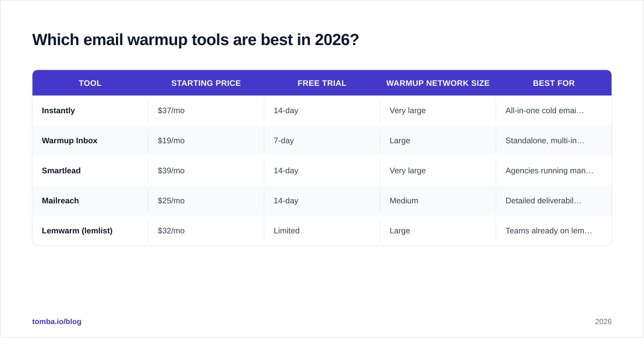The width and height of the screenshot is (644, 338).
Task: Click the 'Standalone, multi-in…' cell
Action: coord(554,141)
